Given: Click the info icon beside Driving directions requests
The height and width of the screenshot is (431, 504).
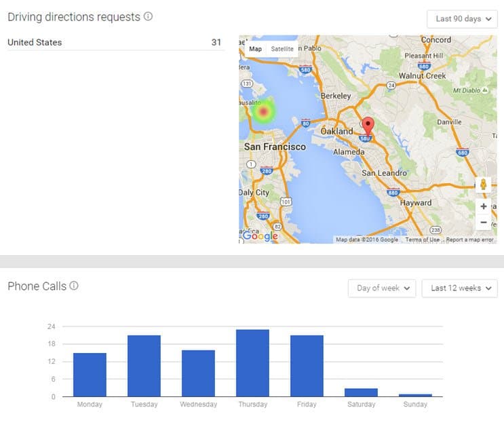Looking at the screenshot, I should click(x=148, y=16).
